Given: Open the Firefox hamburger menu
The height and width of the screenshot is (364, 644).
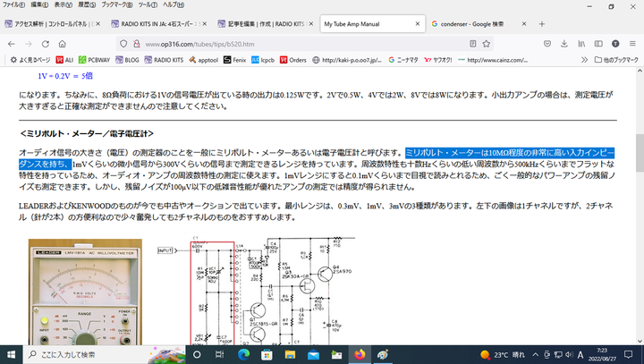Looking at the screenshot, I should click(x=631, y=42).
